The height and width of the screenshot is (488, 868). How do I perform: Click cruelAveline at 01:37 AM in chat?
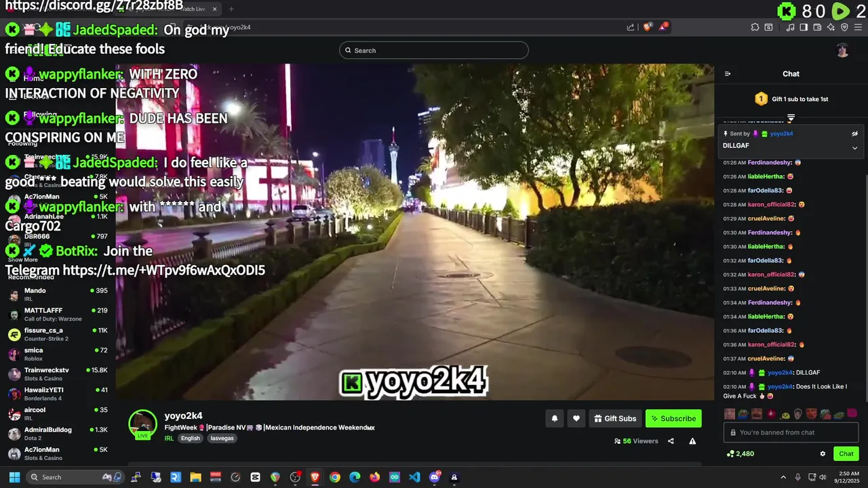coord(766,359)
